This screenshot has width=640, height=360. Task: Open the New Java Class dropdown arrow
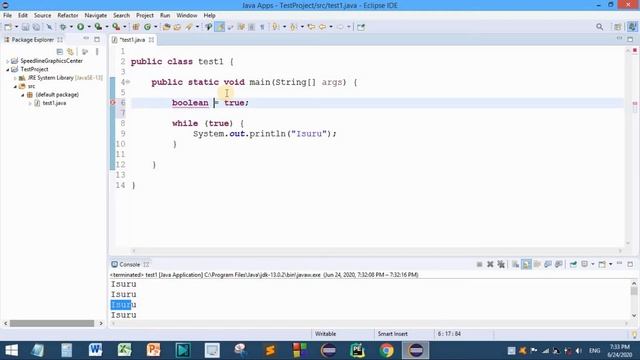tap(156, 27)
